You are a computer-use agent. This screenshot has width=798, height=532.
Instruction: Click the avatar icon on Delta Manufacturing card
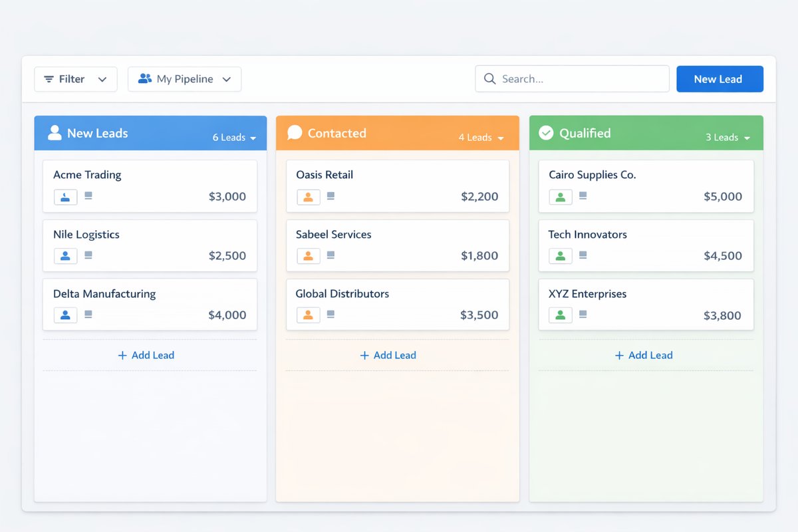tap(65, 315)
